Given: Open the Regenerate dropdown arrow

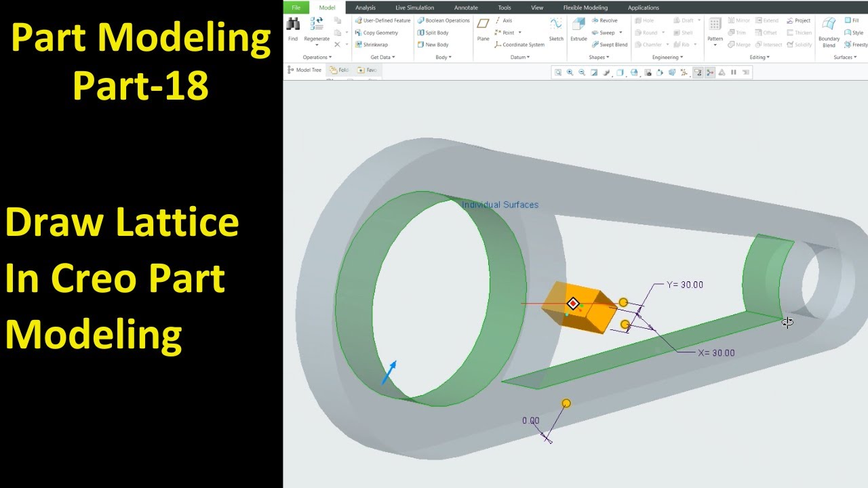Looking at the screenshot, I should pos(317,45).
